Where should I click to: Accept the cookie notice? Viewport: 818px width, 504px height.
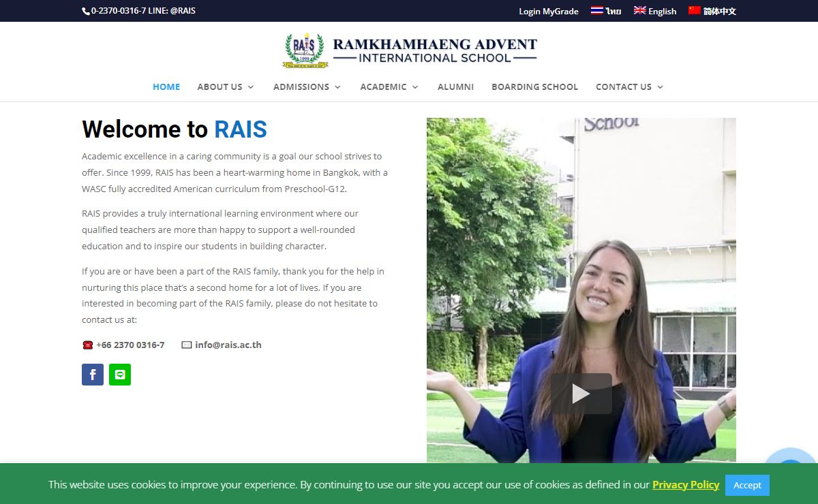point(747,485)
